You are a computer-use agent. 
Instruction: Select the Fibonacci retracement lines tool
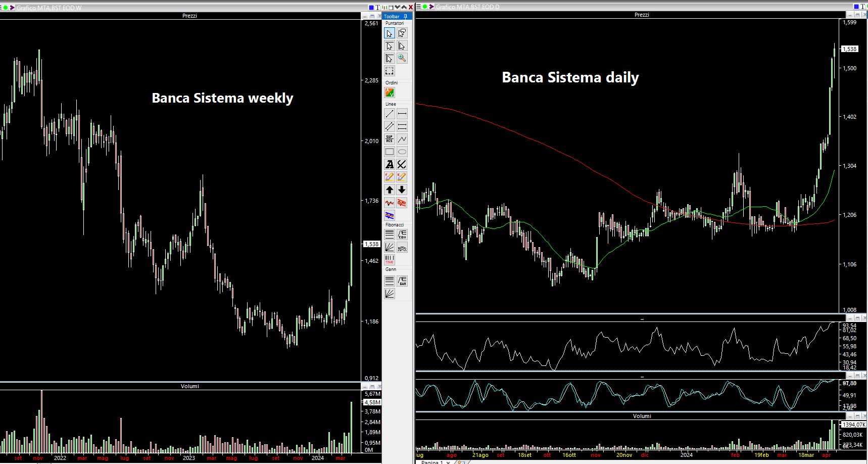point(389,235)
